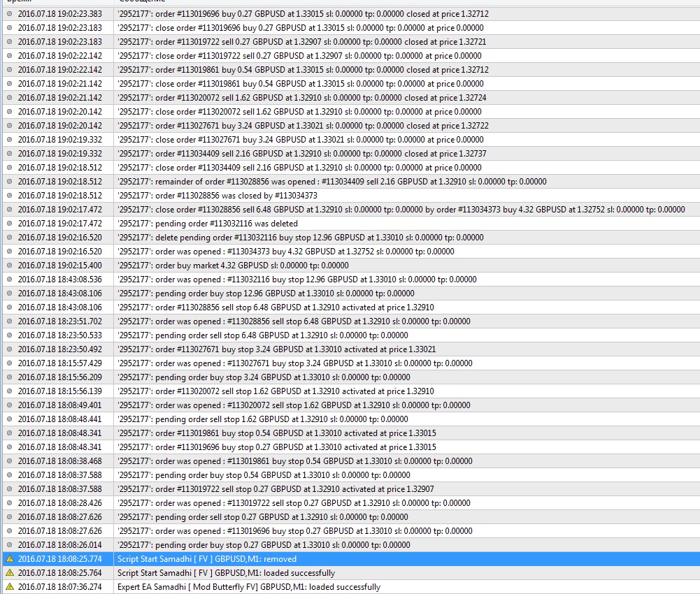This screenshot has width=700, height=594.
Task: Click info icon beside 'order buy market 4.32' row
Action: click(x=9, y=265)
